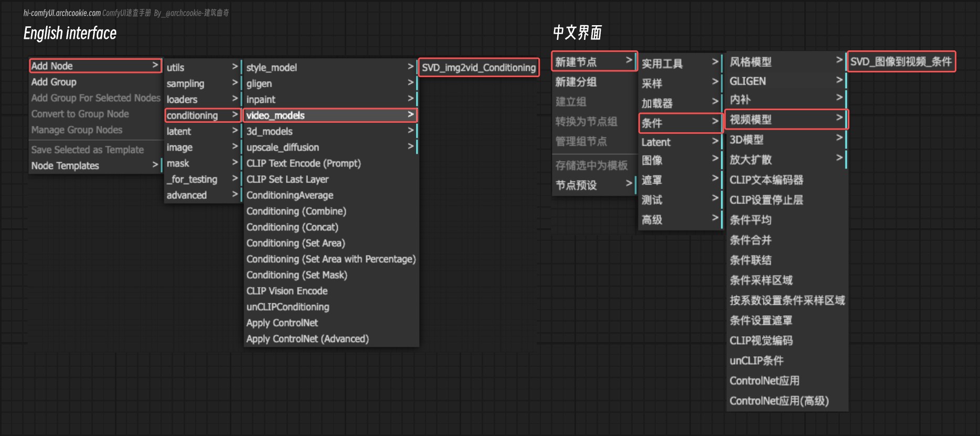Viewport: 980px width, 436px height.
Task: Choose 新建分组 entry
Action: (x=594, y=82)
